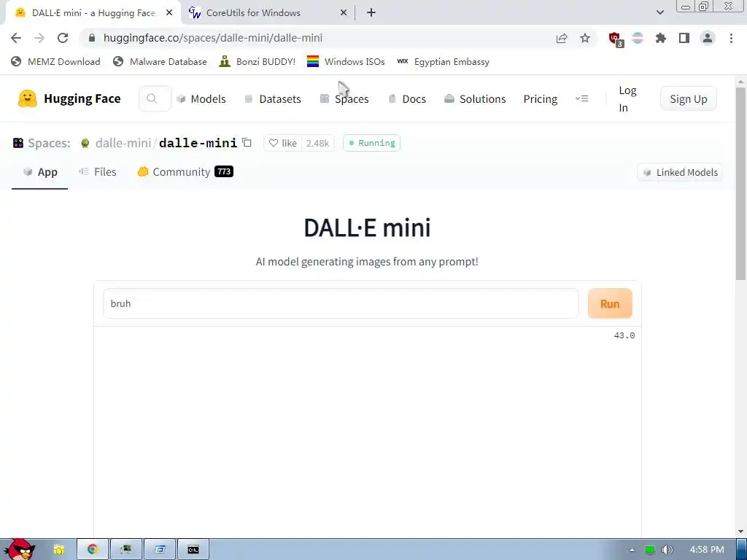The width and height of the screenshot is (747, 560).
Task: Open the Chrome profile avatar icon
Action: [x=708, y=38]
